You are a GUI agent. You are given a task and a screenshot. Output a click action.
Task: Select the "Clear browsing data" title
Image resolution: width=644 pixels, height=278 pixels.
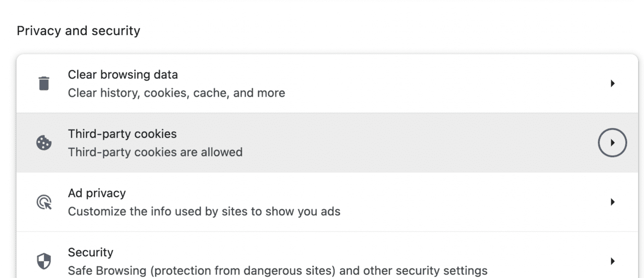(123, 75)
